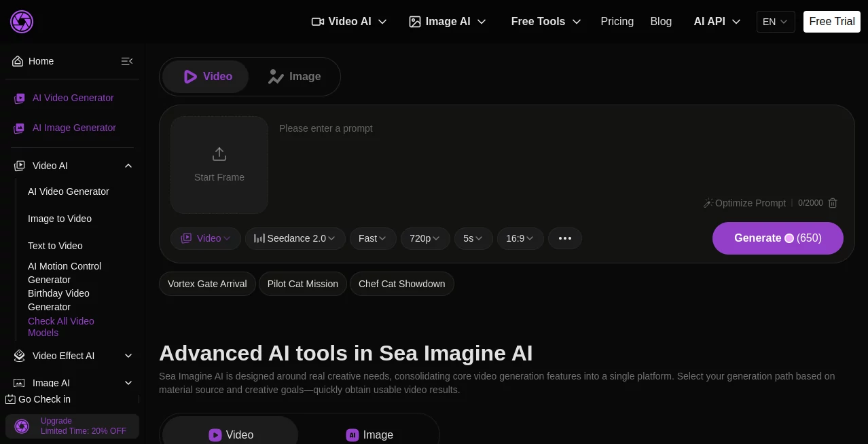
Task: Click the Optimize Prompt magic wand icon
Action: pyautogui.click(x=708, y=203)
